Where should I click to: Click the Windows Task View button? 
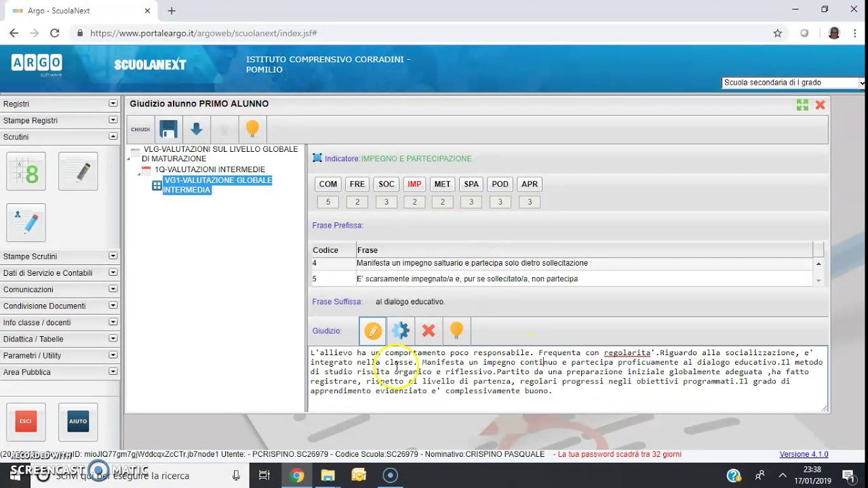point(264,475)
